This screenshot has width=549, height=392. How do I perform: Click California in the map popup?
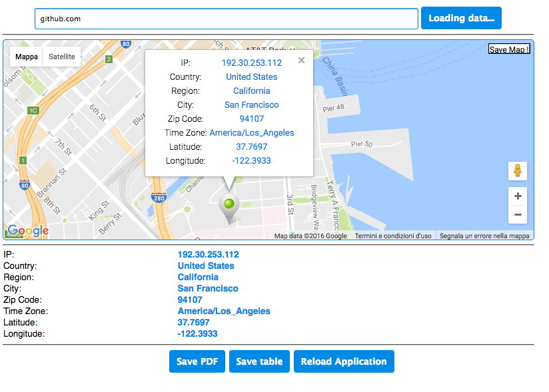pyautogui.click(x=252, y=91)
